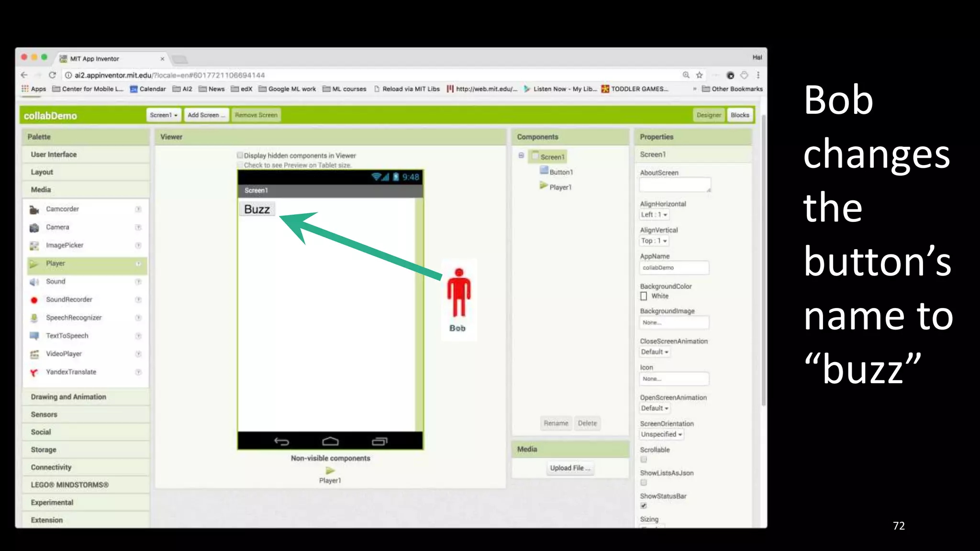Viewport: 980px width, 551px height.
Task: Collapse the Screen1 tree in Components
Action: pyautogui.click(x=521, y=155)
